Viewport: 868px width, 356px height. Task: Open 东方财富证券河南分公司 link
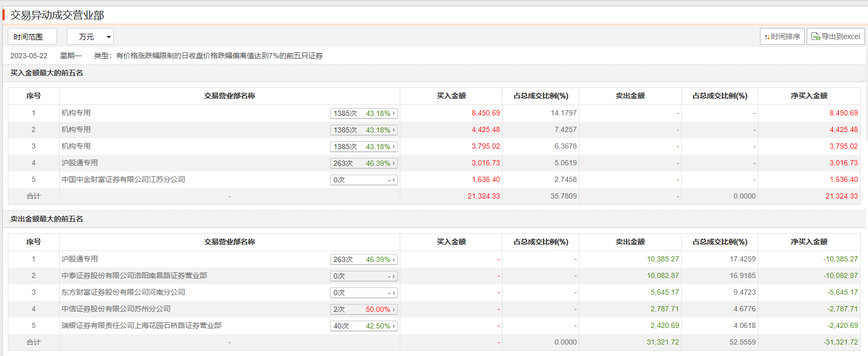click(x=123, y=292)
